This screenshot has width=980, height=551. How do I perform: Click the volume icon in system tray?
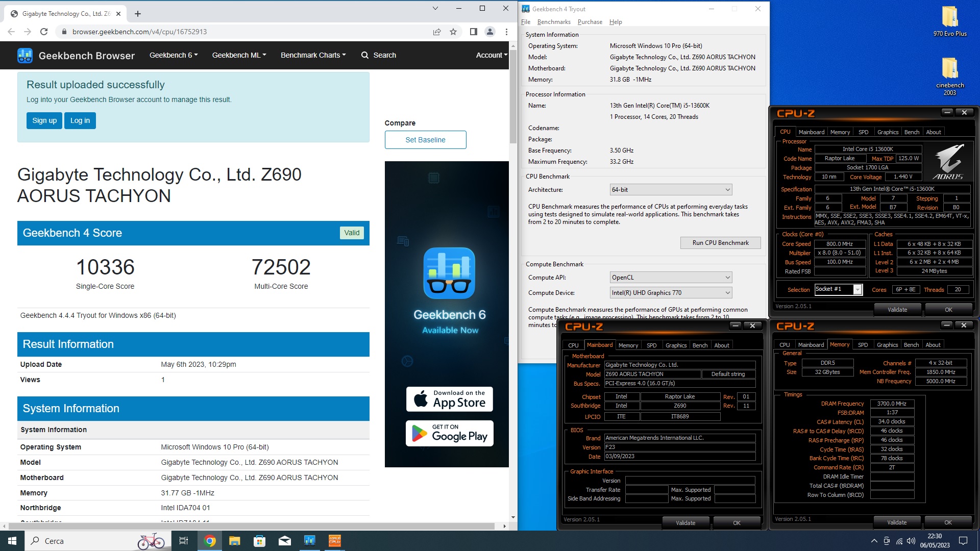coord(911,541)
